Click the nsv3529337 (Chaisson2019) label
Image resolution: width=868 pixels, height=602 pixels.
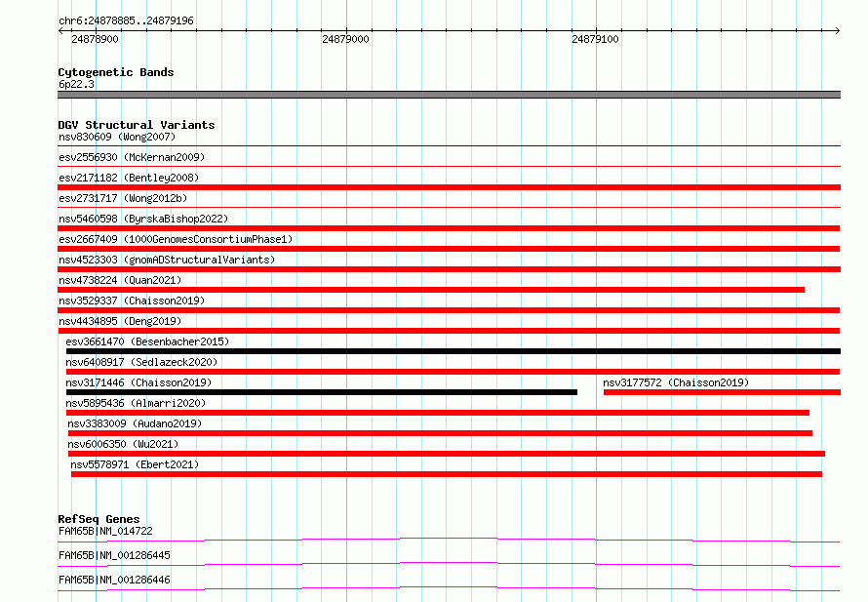[x=132, y=301]
